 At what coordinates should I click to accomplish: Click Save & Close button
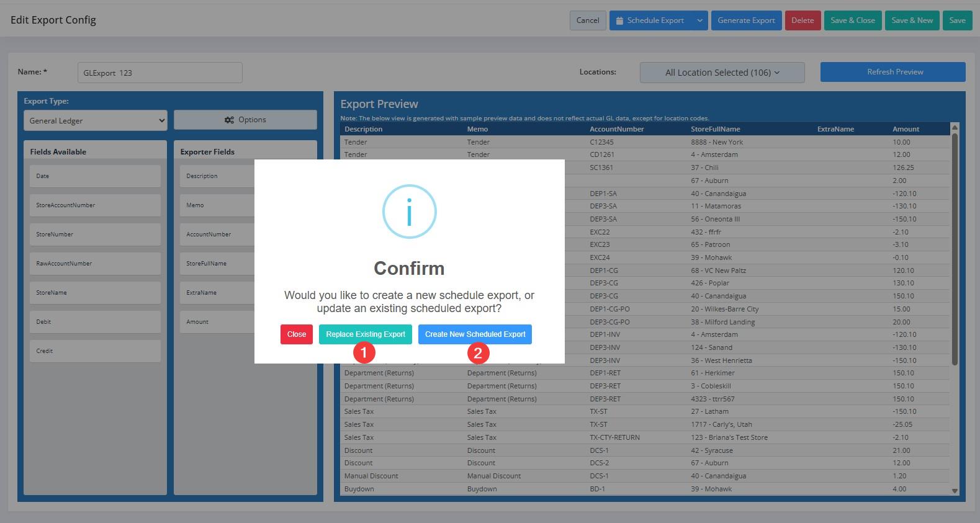[853, 20]
